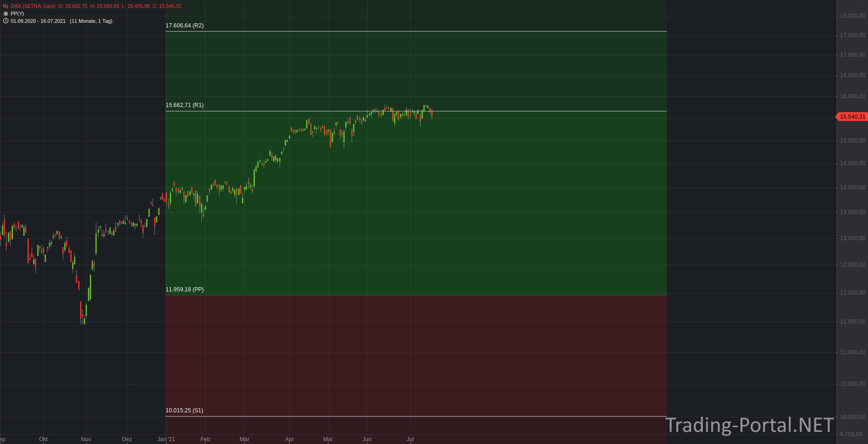Click the DAX (XETRA, Last) title
Screen dimensions: 868x444
tap(33, 6)
